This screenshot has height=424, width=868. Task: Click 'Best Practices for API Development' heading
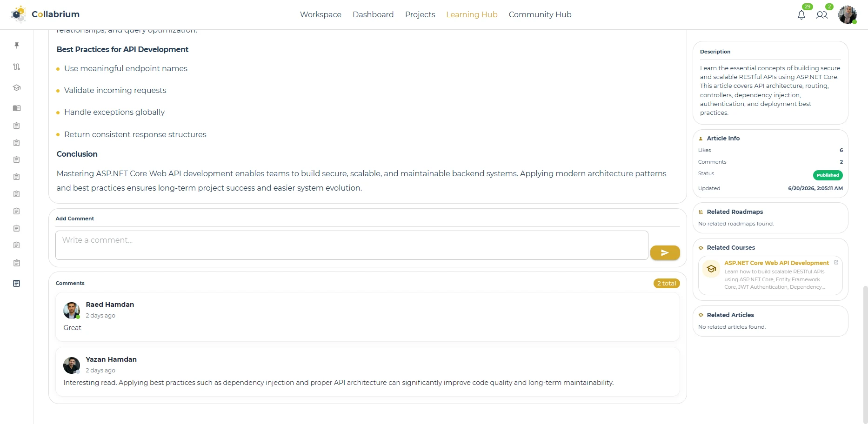pyautogui.click(x=122, y=49)
